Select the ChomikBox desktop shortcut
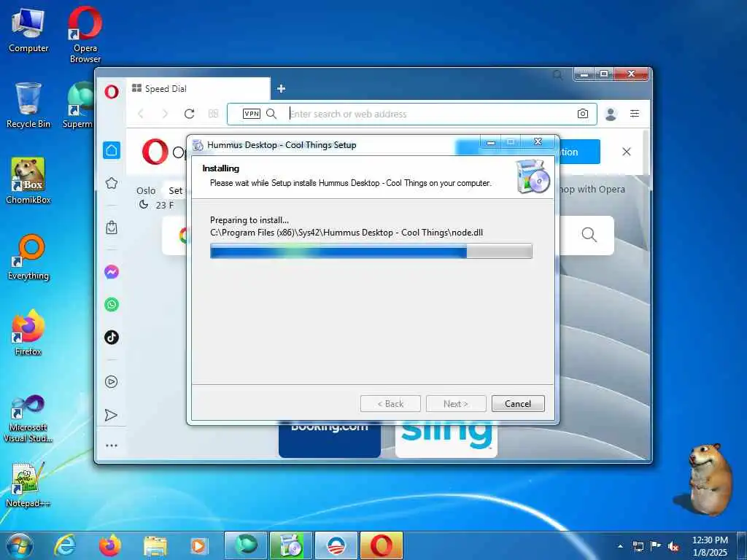747x560 pixels. (x=28, y=181)
